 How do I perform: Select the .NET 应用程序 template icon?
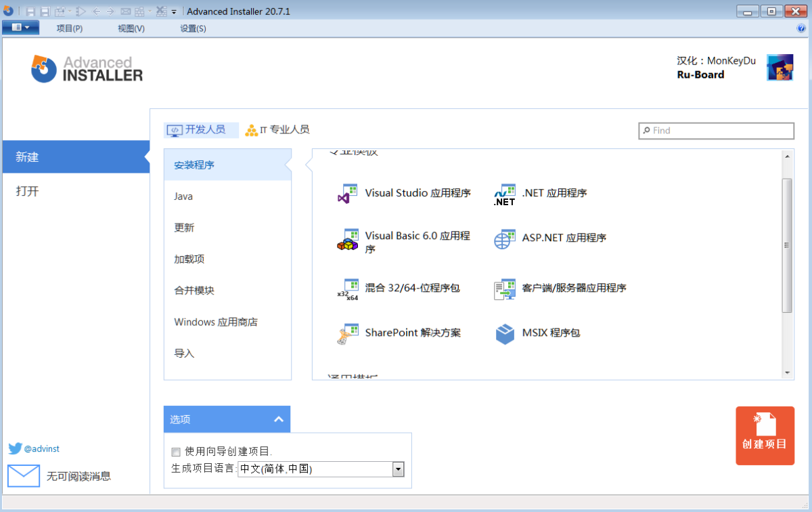504,193
